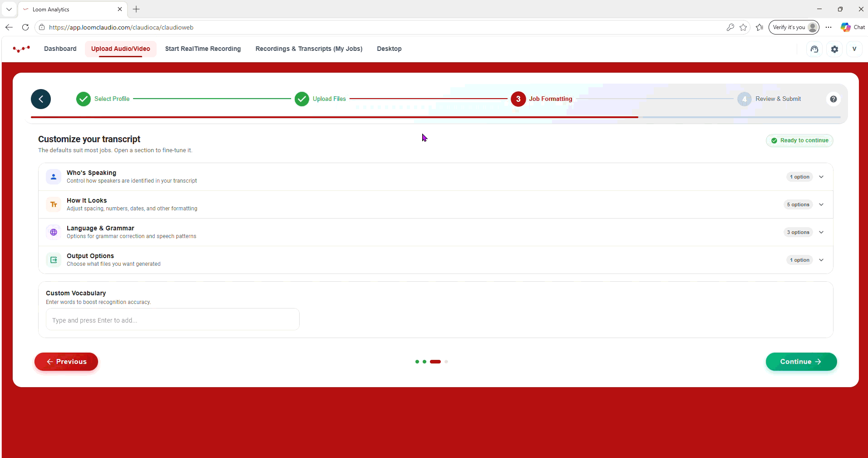Click the How It Looks 5 options badge
The image size is (868, 458).
[x=798, y=204]
